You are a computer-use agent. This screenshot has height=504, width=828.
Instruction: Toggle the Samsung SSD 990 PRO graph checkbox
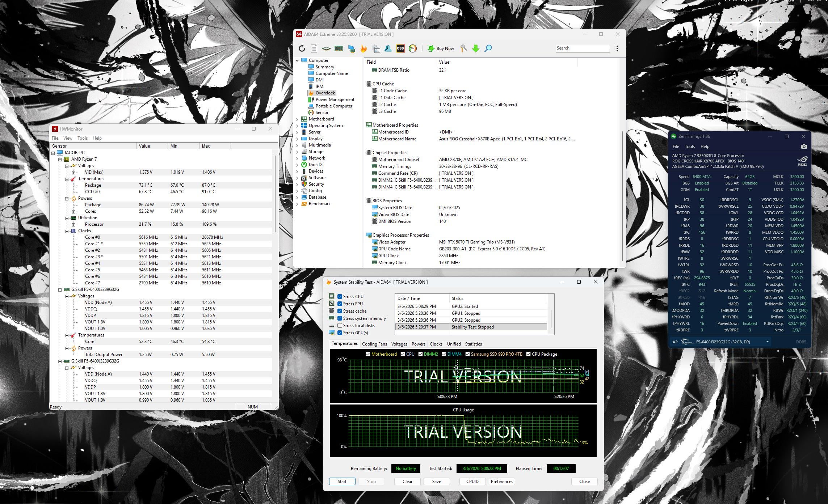coord(467,354)
